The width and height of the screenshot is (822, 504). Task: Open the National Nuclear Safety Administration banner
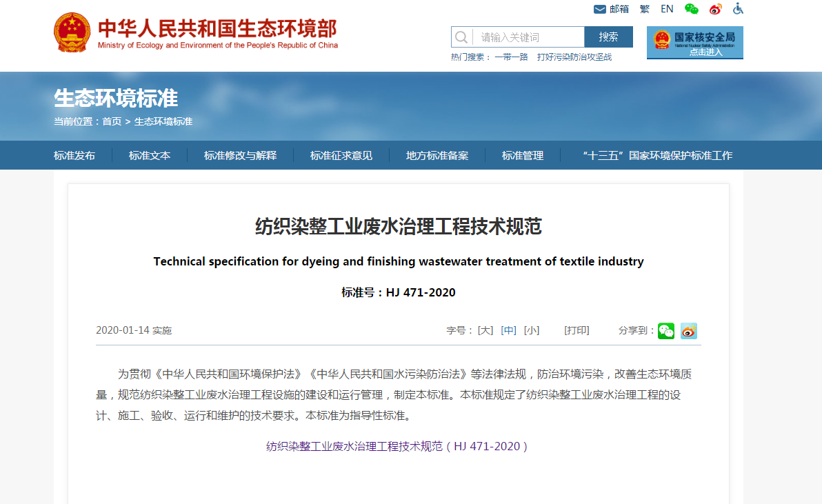tap(694, 43)
